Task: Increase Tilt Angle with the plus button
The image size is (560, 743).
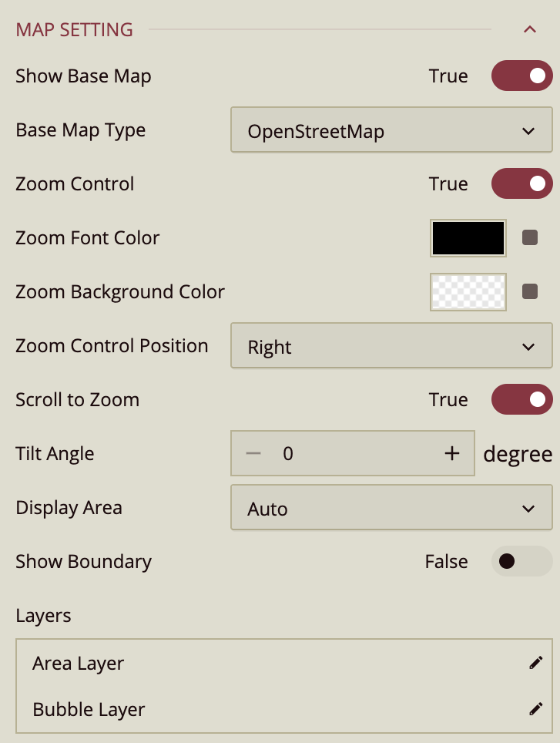Action: pos(452,453)
